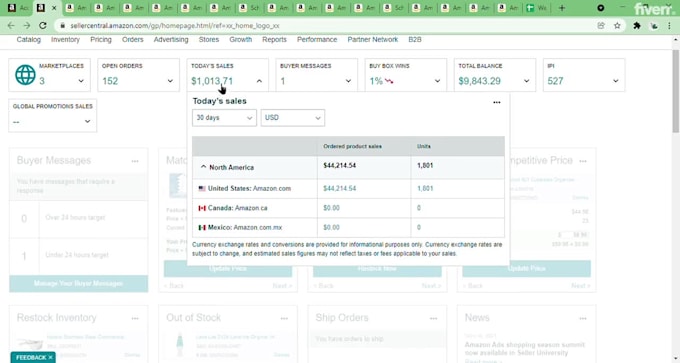This screenshot has height=363, width=680.
Task: Open the Stores menu
Action: (x=209, y=39)
